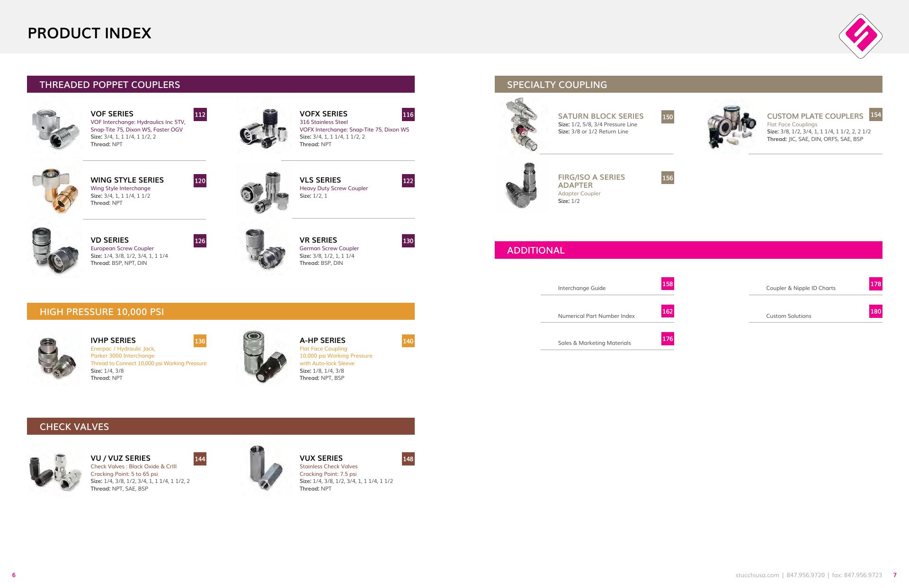909x588 pixels.
Task: Click the Sales & Marketing Materials entry
Action: click(x=594, y=343)
